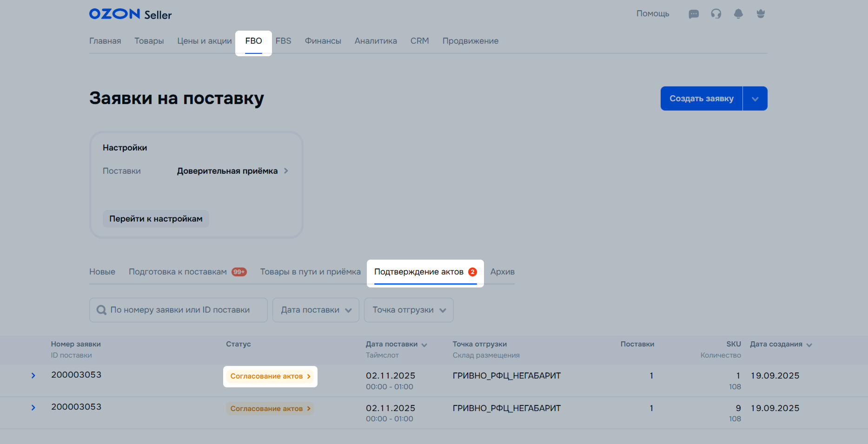
Task: Open Товары в пути и приёмка tab
Action: coord(310,272)
